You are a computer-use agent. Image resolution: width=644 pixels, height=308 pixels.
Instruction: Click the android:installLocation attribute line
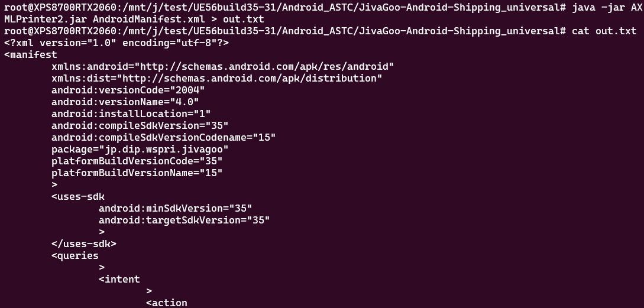(x=131, y=114)
